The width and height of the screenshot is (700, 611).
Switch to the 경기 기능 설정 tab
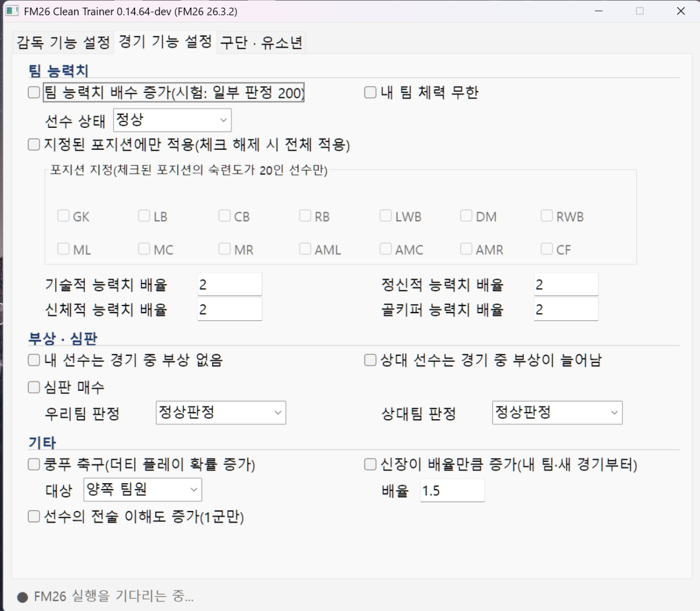[165, 42]
